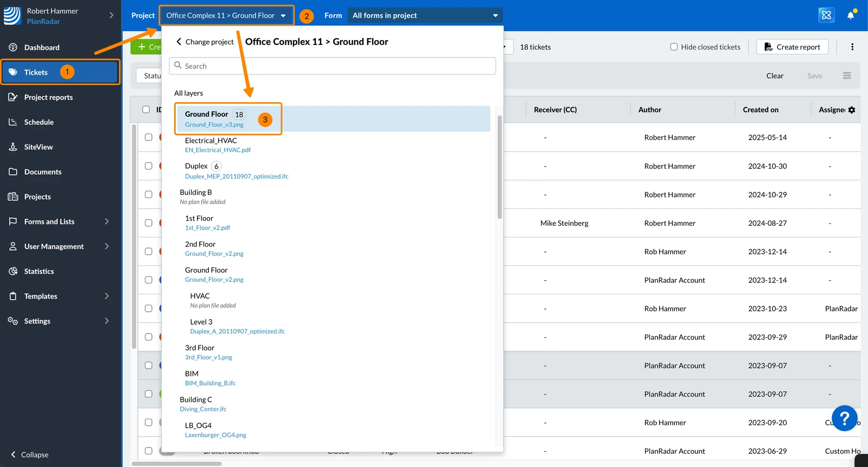Click the User Management person icon
868x467 pixels.
tap(13, 247)
